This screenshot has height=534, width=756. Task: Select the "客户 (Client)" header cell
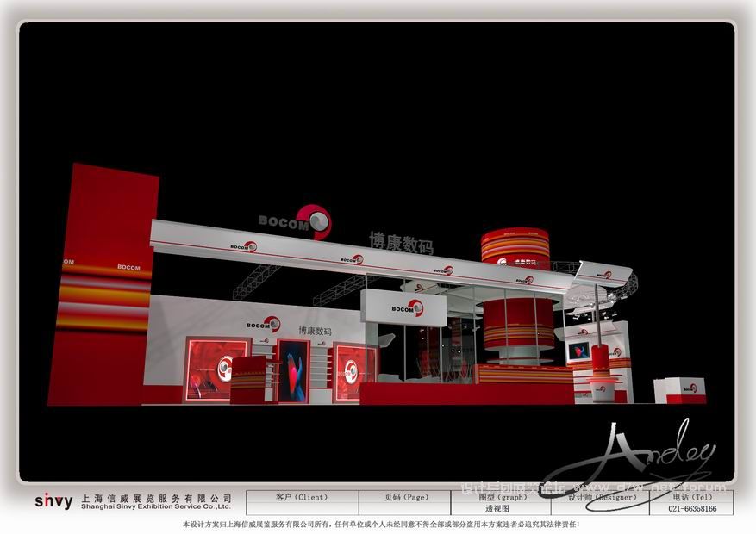point(302,497)
